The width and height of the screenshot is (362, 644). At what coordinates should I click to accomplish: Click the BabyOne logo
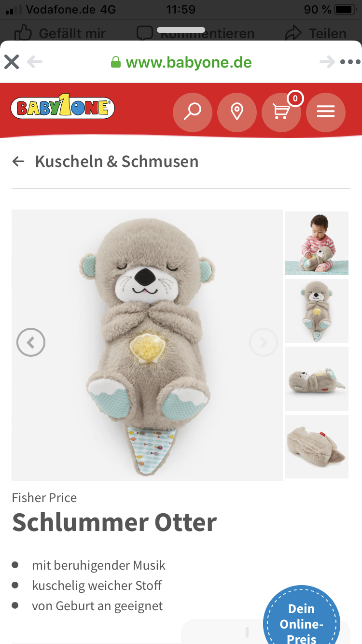(x=63, y=108)
